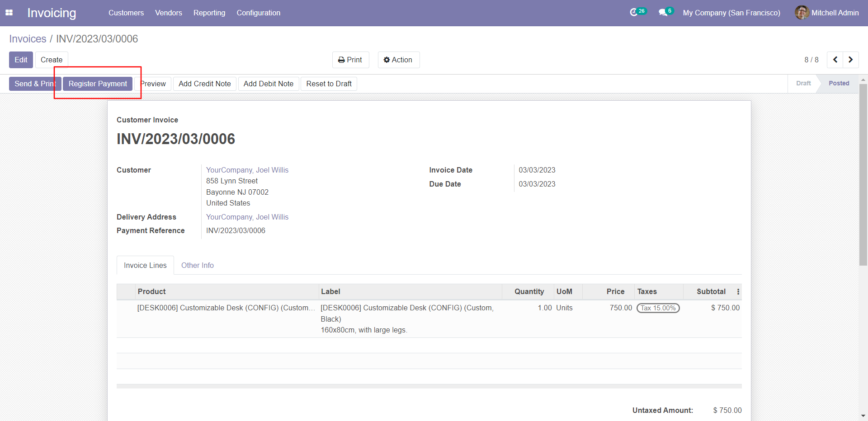This screenshot has height=421, width=868.
Task: Open column options kebab icon in table header
Action: (x=738, y=292)
